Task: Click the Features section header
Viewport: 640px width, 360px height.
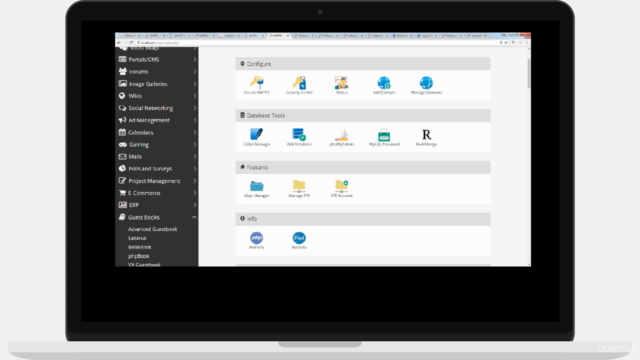Action: coord(363,167)
